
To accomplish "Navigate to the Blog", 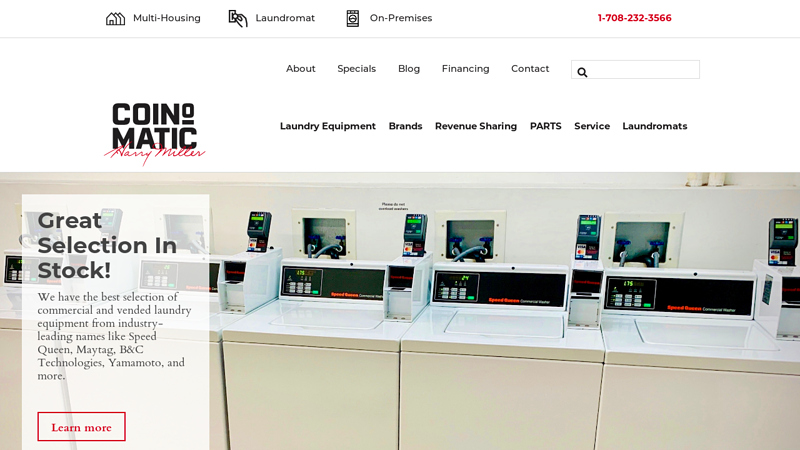I will [x=409, y=69].
